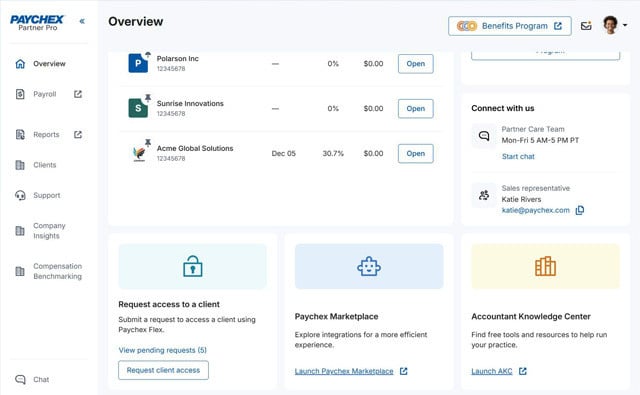Click Request client access button

(x=163, y=370)
